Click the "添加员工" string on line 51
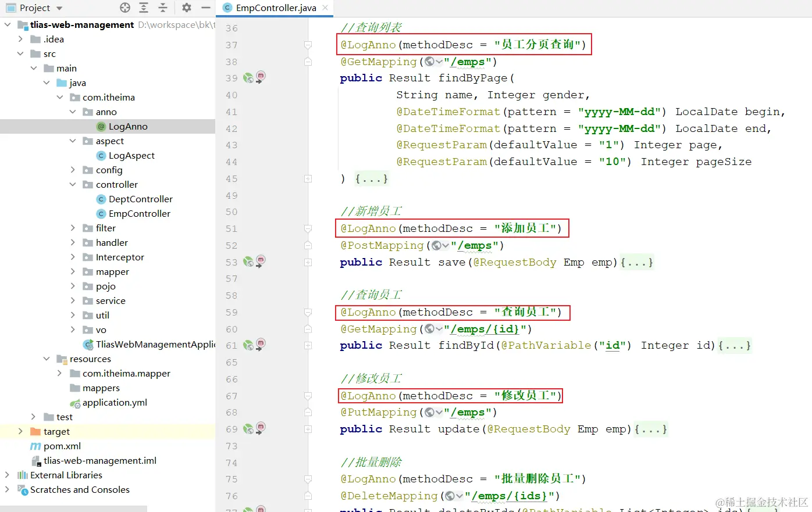Screen dimensions: 812x512 point(525,228)
